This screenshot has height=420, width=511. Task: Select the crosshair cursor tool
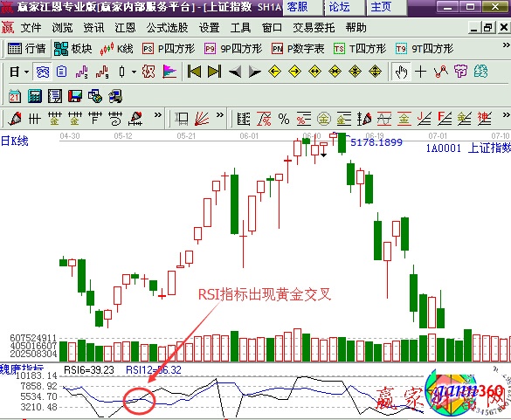[x=420, y=72]
